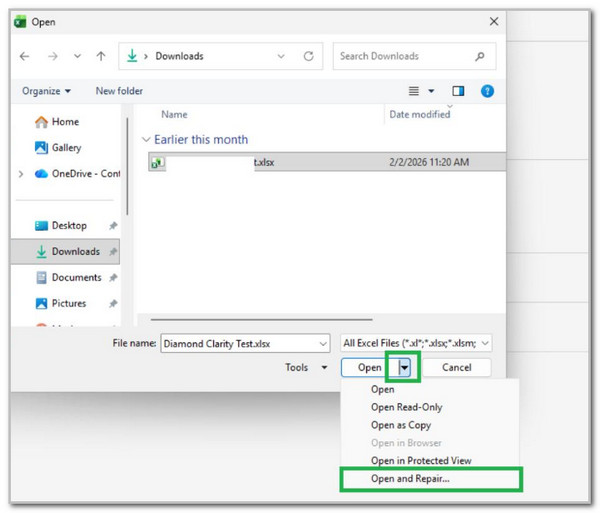Click the search magnifier icon

pyautogui.click(x=479, y=56)
